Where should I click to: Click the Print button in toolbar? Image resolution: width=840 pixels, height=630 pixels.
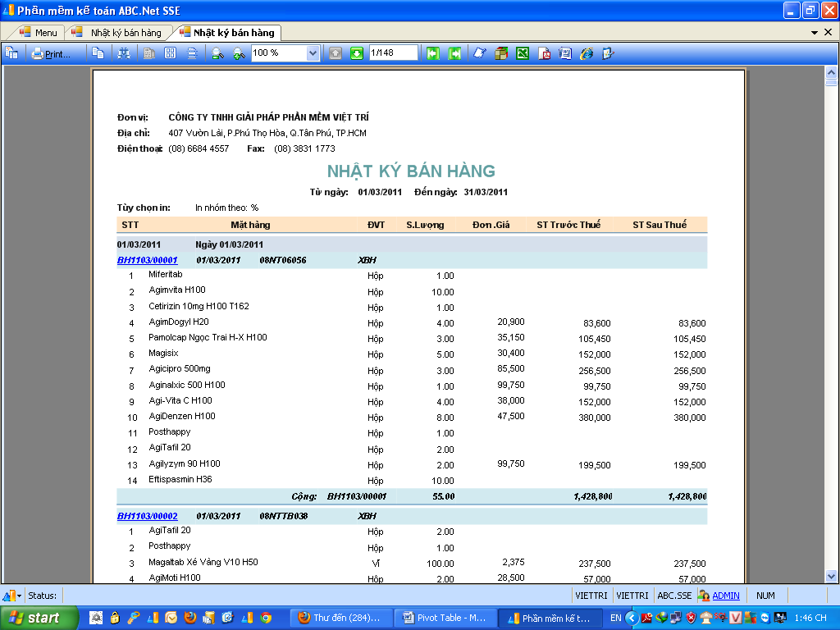tap(51, 54)
